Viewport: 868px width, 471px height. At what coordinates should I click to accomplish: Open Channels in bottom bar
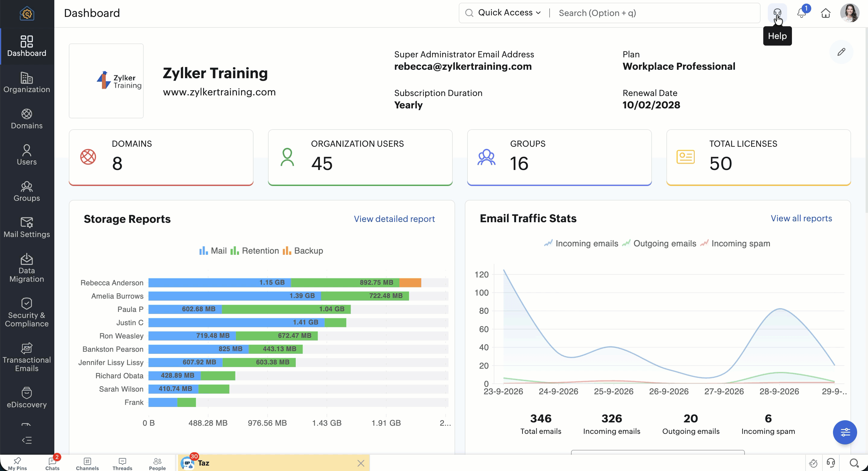pyautogui.click(x=87, y=463)
